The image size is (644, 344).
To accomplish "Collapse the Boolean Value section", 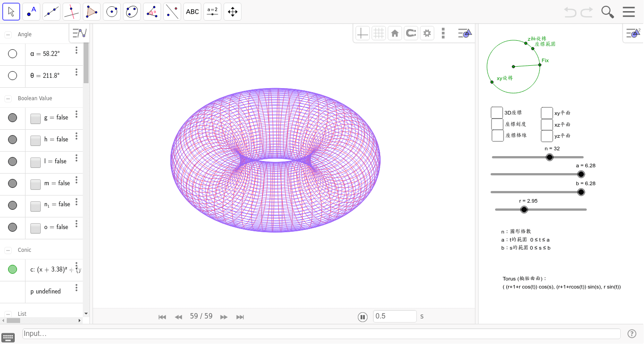I will 7,98.
